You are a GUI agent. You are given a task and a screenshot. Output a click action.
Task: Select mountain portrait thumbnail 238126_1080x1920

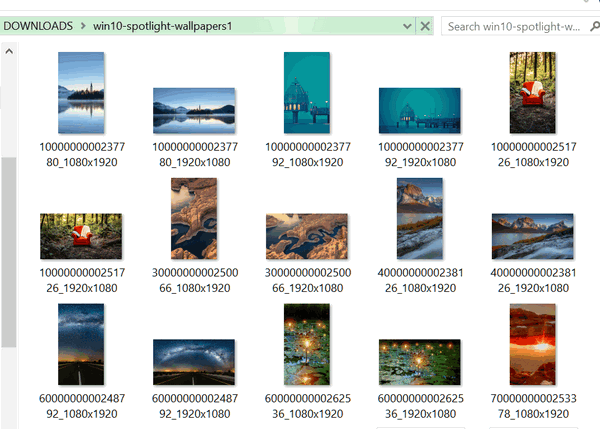[420, 219]
